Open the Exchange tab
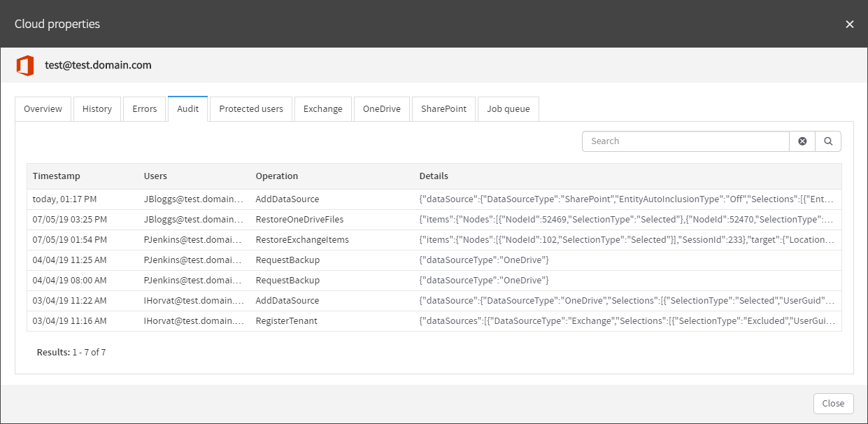868x424 pixels. click(x=323, y=109)
